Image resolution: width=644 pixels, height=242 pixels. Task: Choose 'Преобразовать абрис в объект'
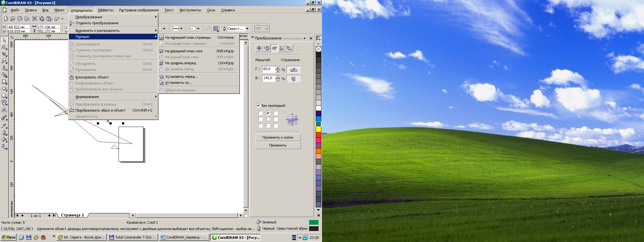click(x=113, y=110)
